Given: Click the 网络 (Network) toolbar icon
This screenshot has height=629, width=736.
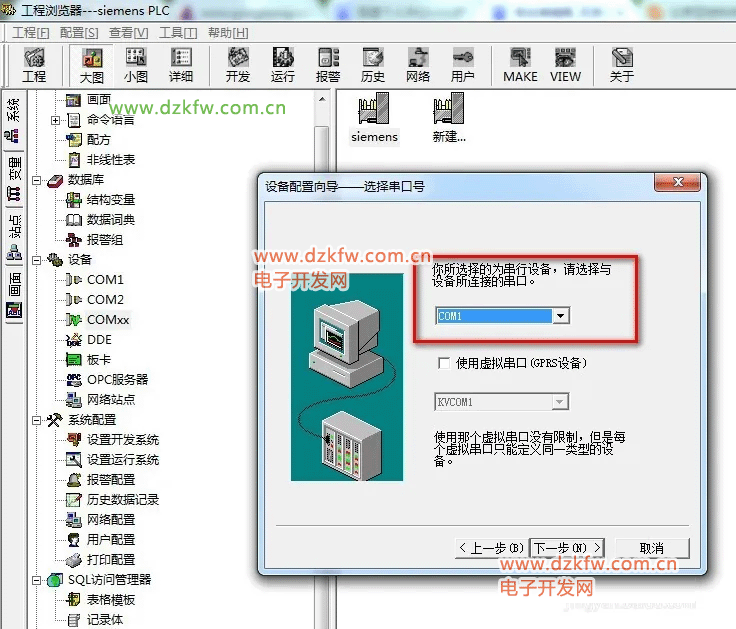Looking at the screenshot, I should tap(418, 65).
